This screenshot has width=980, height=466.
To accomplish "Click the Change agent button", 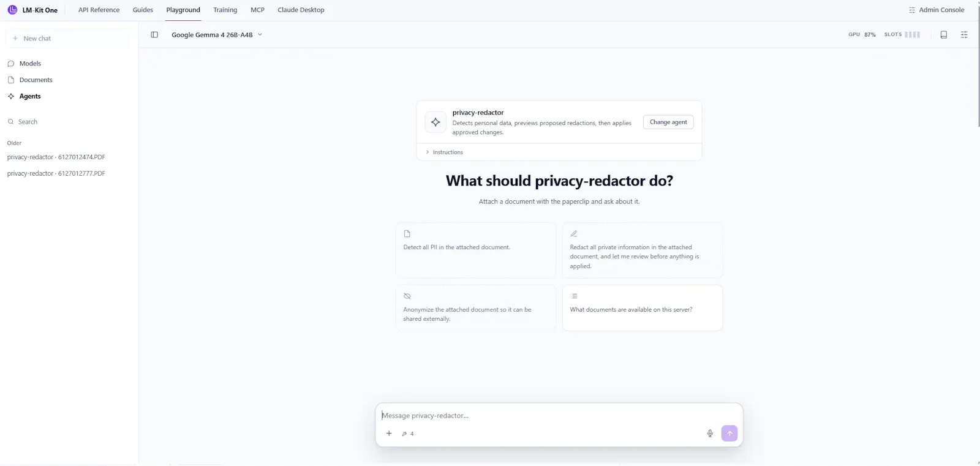I will [x=668, y=122].
